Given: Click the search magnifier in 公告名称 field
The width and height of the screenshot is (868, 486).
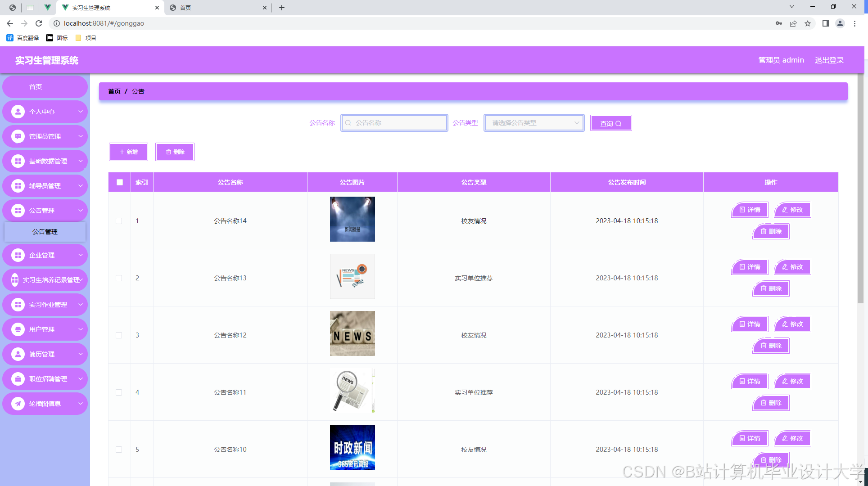Looking at the screenshot, I should click(348, 123).
